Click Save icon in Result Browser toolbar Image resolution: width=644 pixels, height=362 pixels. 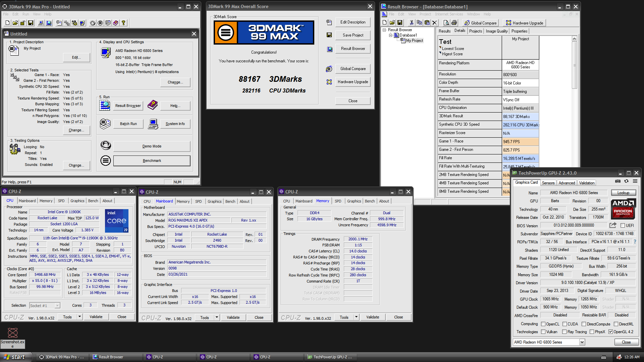pos(400,22)
